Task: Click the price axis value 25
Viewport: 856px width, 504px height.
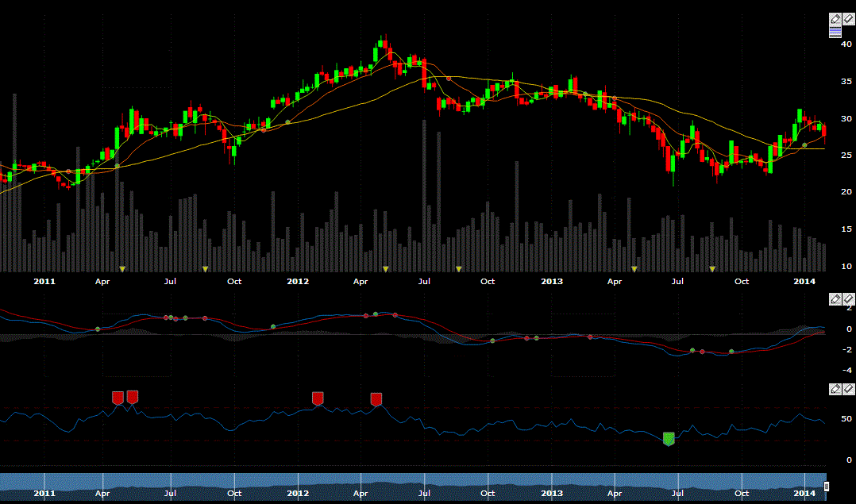Action: click(846, 156)
